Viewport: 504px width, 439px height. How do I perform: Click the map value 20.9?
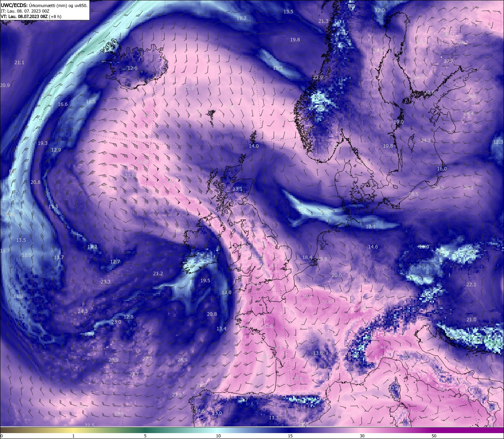coord(5,85)
